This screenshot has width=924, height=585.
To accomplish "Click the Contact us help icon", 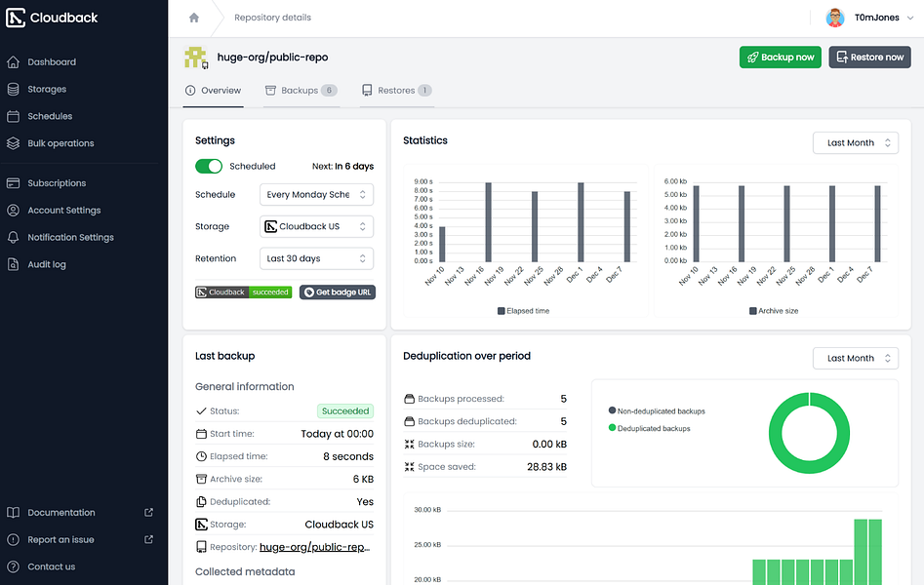I will point(13,566).
